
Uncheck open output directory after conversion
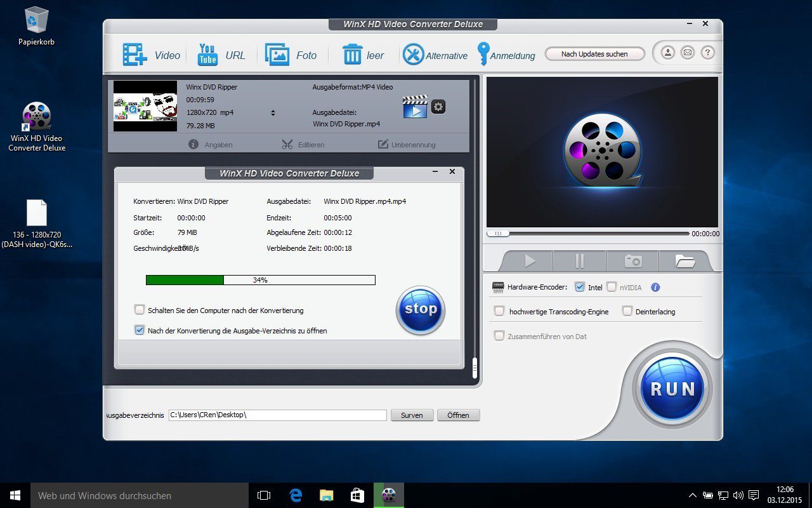(140, 330)
